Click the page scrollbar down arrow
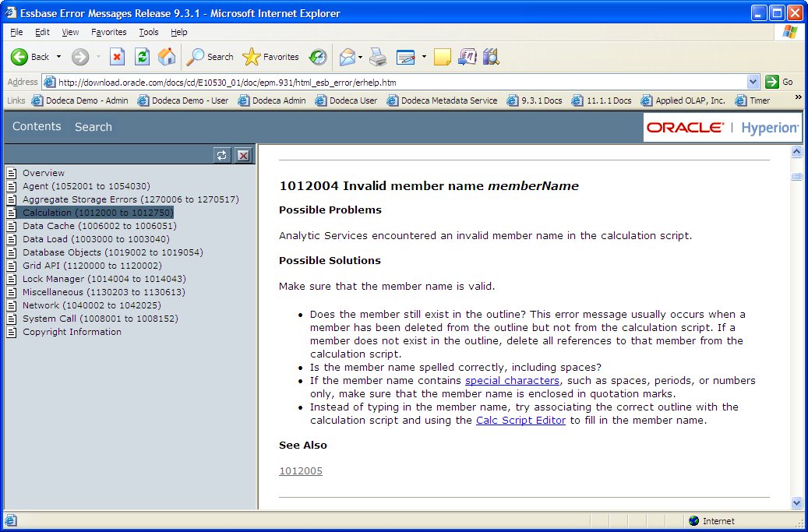The image size is (808, 532). [796, 503]
